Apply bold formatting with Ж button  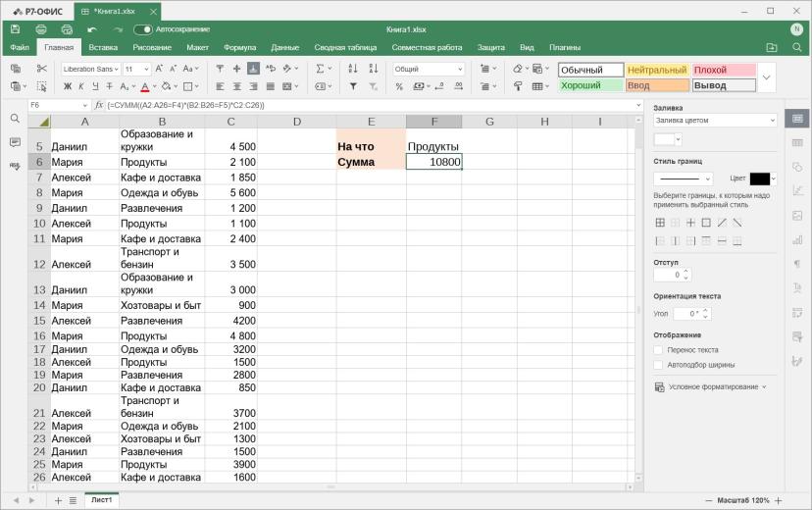tap(68, 86)
